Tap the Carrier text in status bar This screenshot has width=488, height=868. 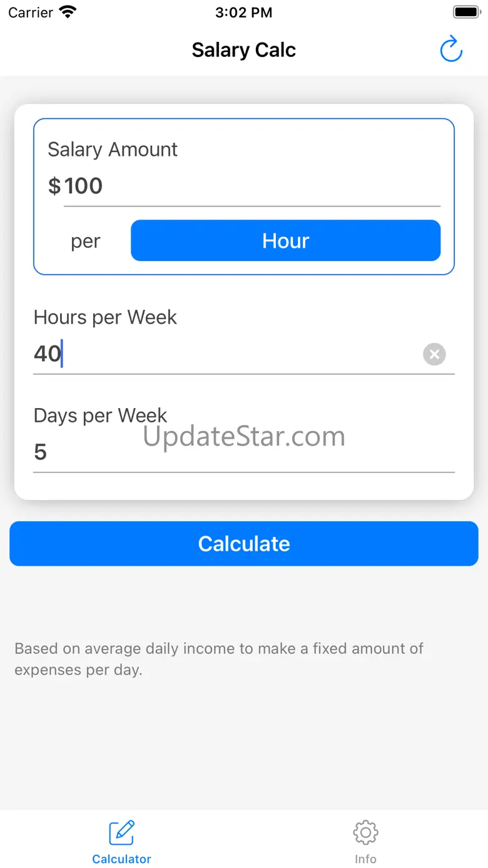click(31, 12)
